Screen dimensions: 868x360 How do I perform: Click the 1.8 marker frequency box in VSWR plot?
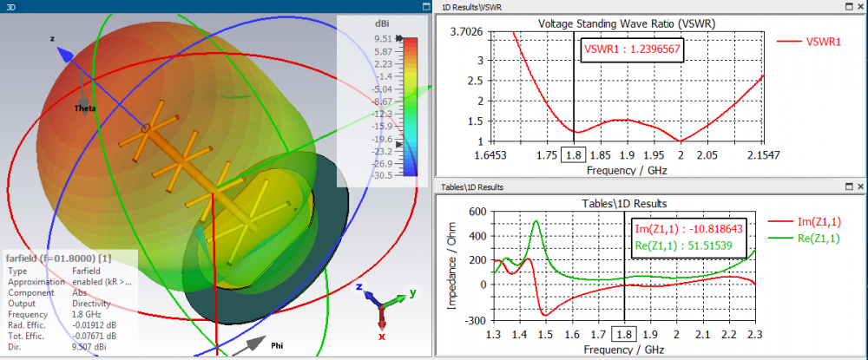click(573, 156)
